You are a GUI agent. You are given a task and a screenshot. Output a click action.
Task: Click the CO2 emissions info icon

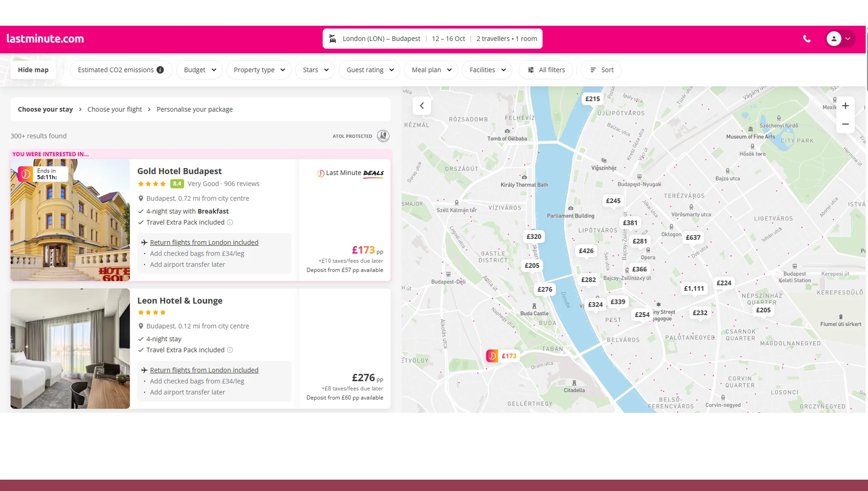(x=160, y=70)
